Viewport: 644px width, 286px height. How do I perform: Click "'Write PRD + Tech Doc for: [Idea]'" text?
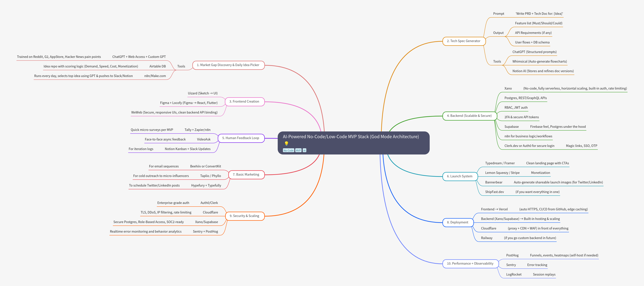(x=539, y=14)
